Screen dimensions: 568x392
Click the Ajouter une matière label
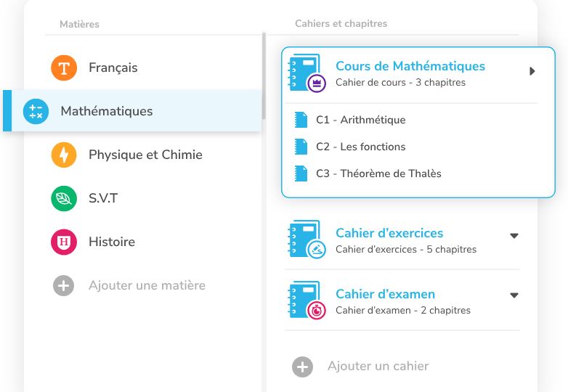(x=147, y=285)
